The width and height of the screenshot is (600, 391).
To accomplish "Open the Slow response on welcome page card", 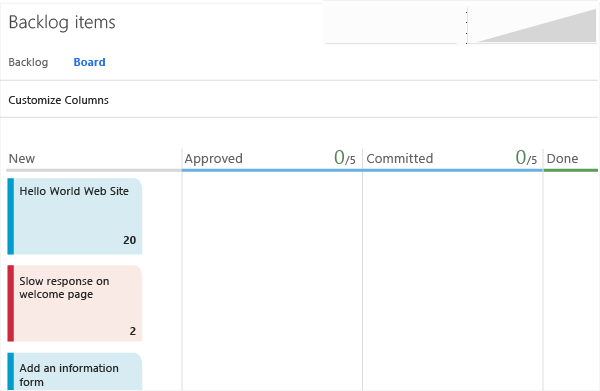I will pos(75,303).
